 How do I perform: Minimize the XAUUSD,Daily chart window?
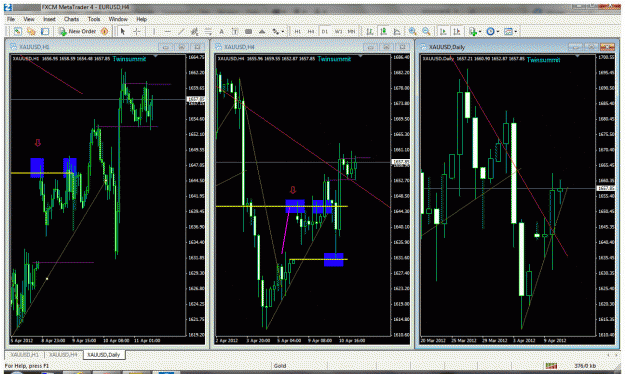[575, 47]
